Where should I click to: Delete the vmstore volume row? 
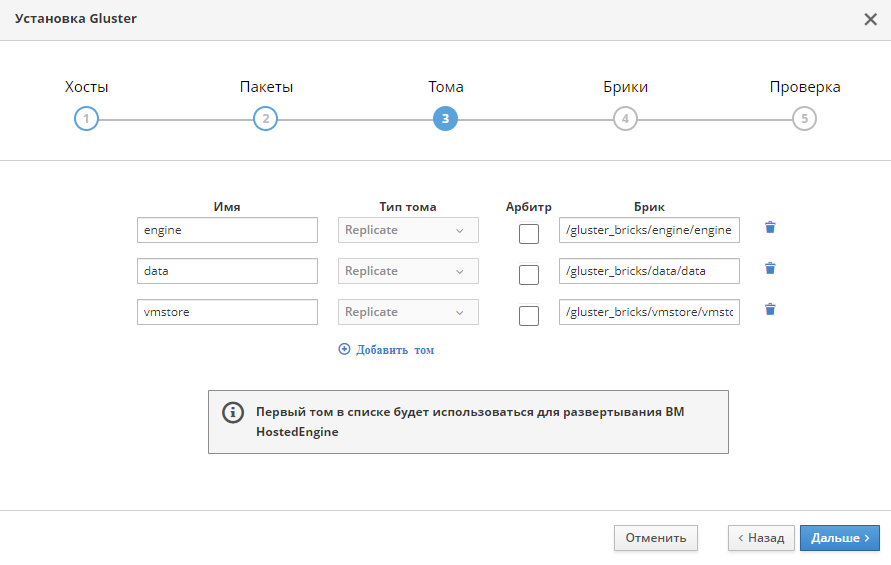[770, 309]
